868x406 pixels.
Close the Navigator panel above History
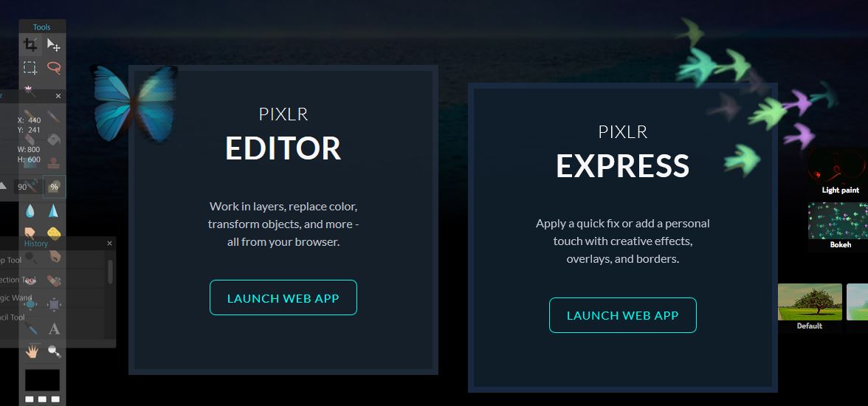(59, 96)
